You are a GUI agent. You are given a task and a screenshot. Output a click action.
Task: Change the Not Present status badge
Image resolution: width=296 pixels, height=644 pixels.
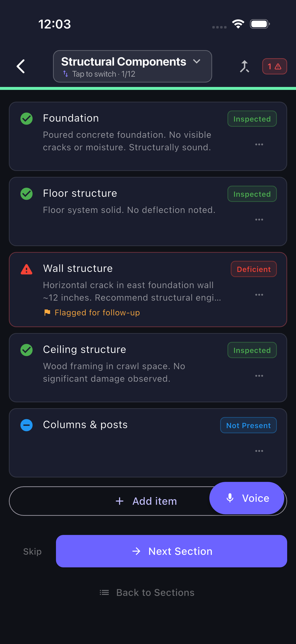248,425
